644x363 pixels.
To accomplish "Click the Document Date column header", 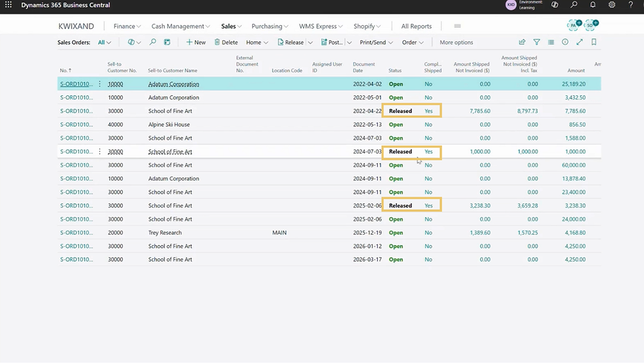I will (363, 67).
